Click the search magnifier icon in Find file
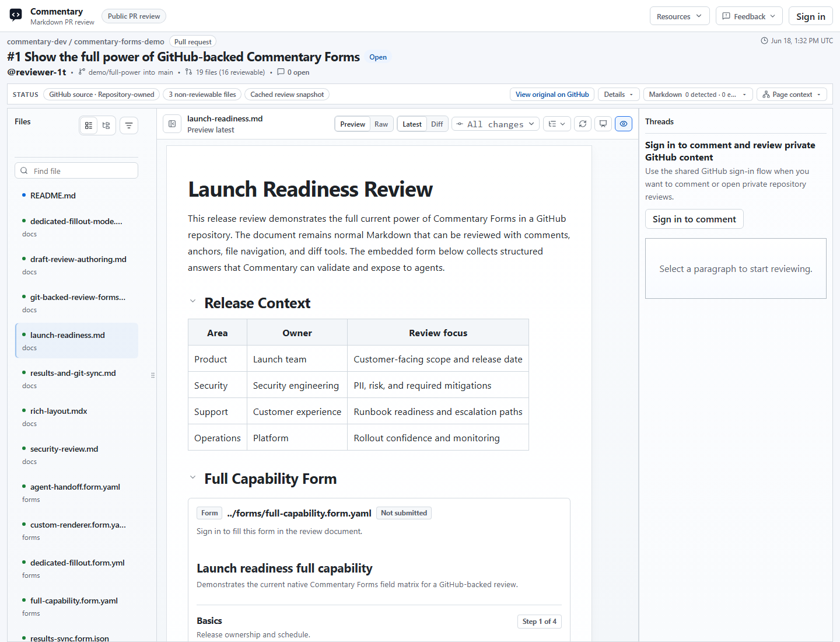840x642 pixels. (24, 171)
